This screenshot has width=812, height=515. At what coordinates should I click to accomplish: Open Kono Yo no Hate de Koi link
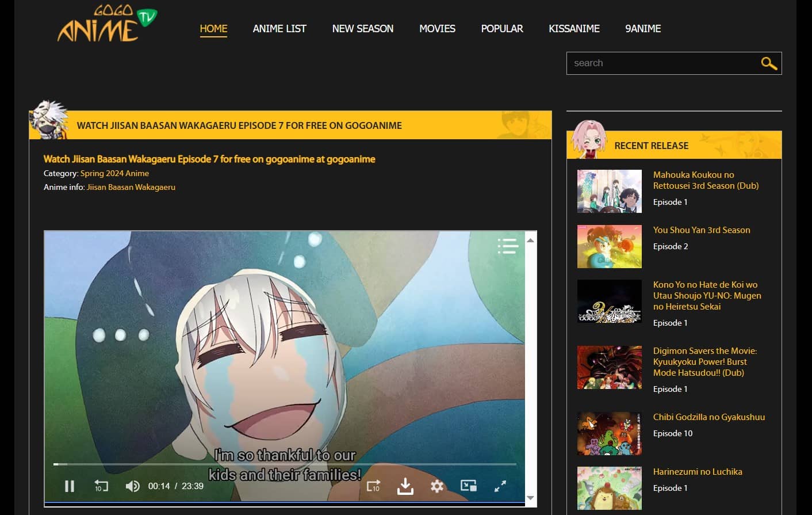[707, 295]
